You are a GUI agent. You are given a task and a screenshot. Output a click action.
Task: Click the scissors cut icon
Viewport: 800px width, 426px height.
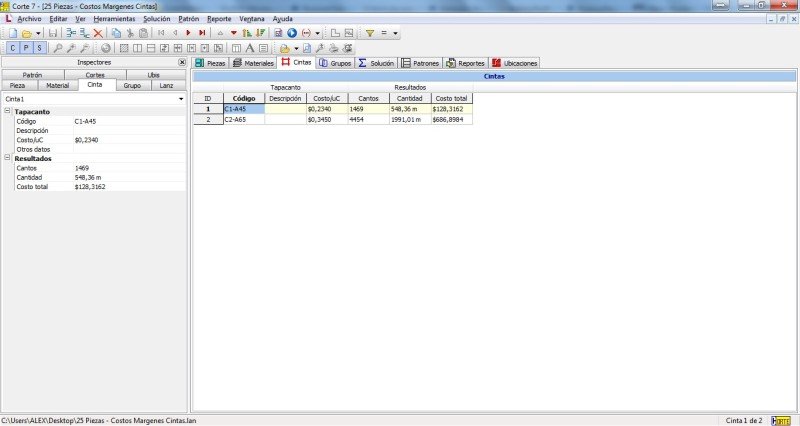(x=130, y=33)
